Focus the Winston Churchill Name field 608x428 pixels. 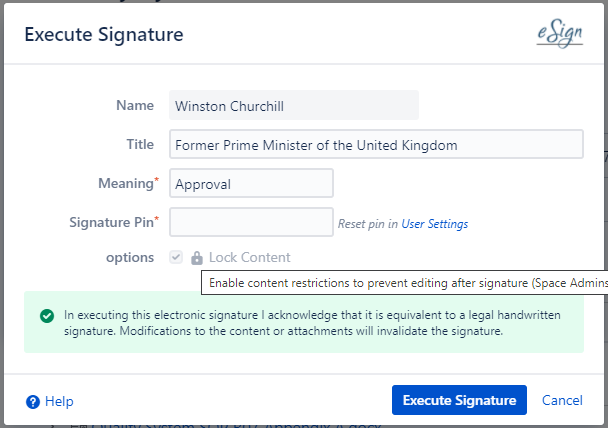[293, 106]
